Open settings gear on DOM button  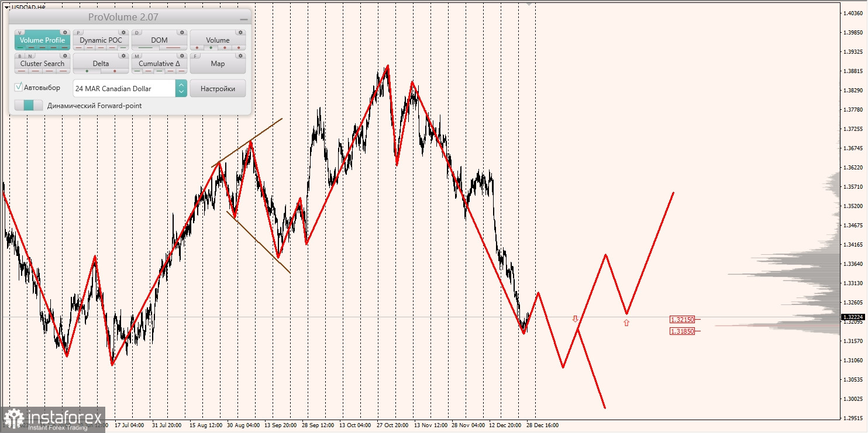[182, 32]
